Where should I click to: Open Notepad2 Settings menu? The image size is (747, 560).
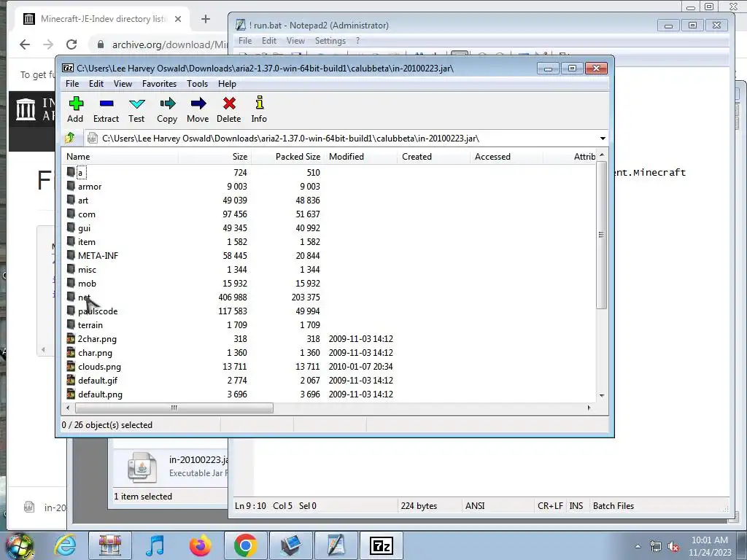[x=330, y=41]
